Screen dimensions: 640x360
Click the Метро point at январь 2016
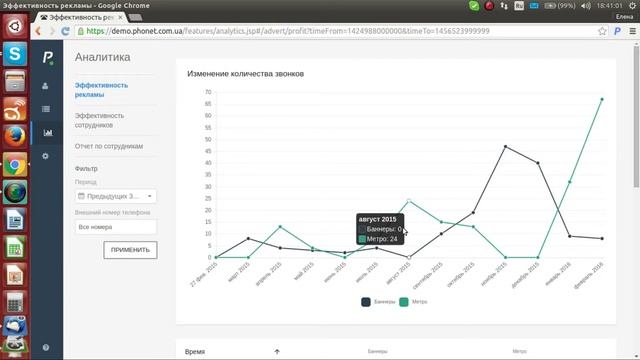(x=570, y=182)
